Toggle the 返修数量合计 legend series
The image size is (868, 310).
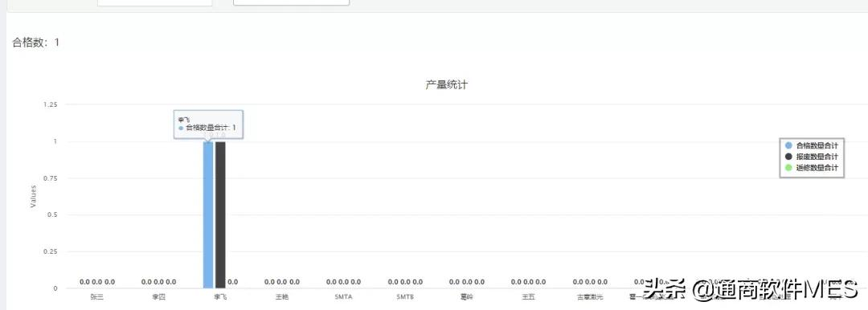(812, 168)
